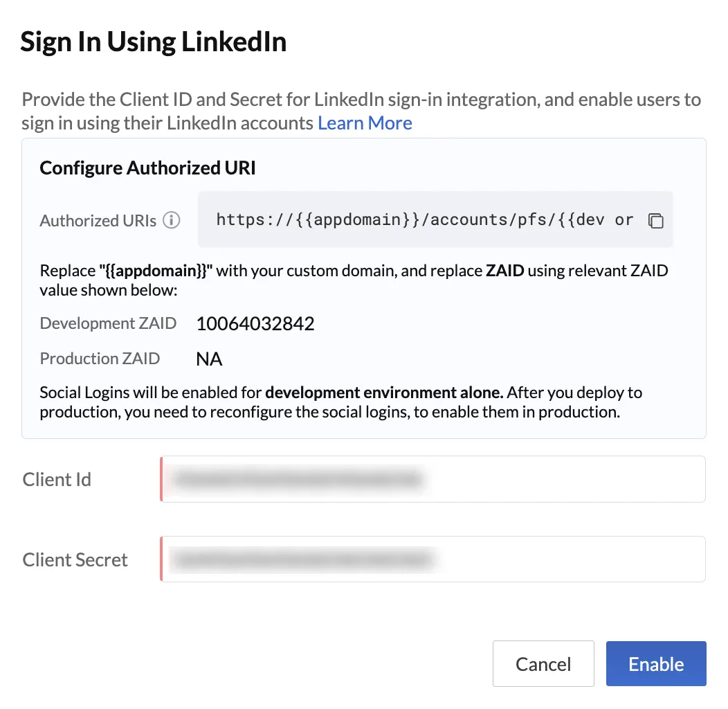
Task: Click the Development ZAID label
Action: click(108, 323)
